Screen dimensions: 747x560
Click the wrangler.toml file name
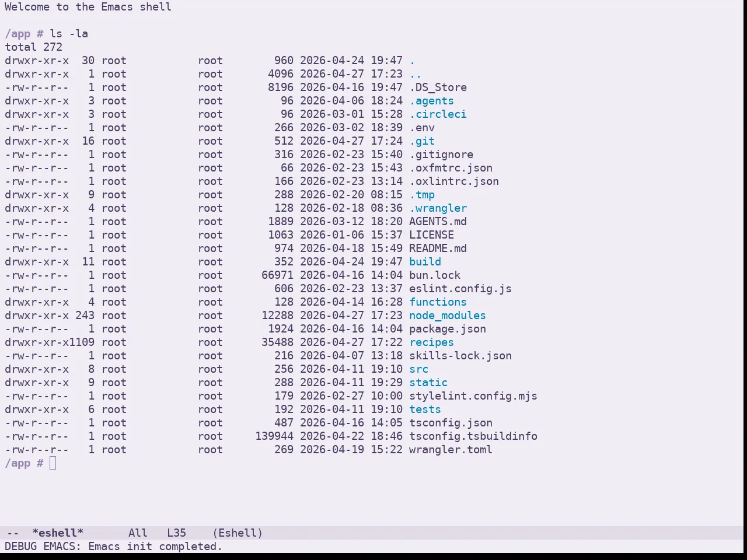451,450
